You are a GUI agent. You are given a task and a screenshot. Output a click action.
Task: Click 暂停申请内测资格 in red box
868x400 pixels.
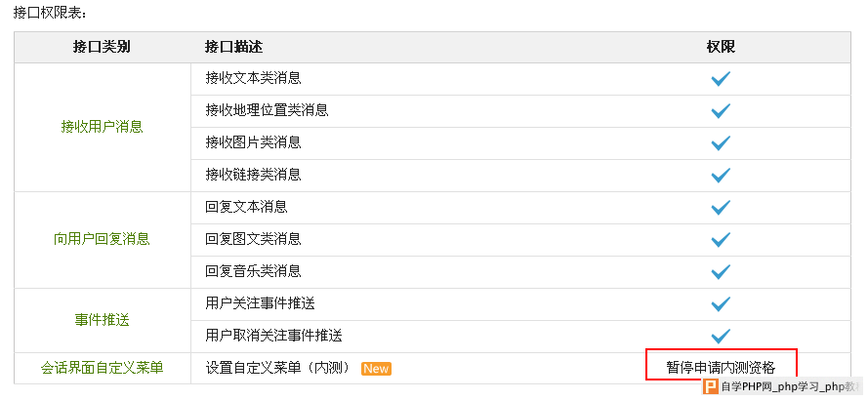click(721, 368)
